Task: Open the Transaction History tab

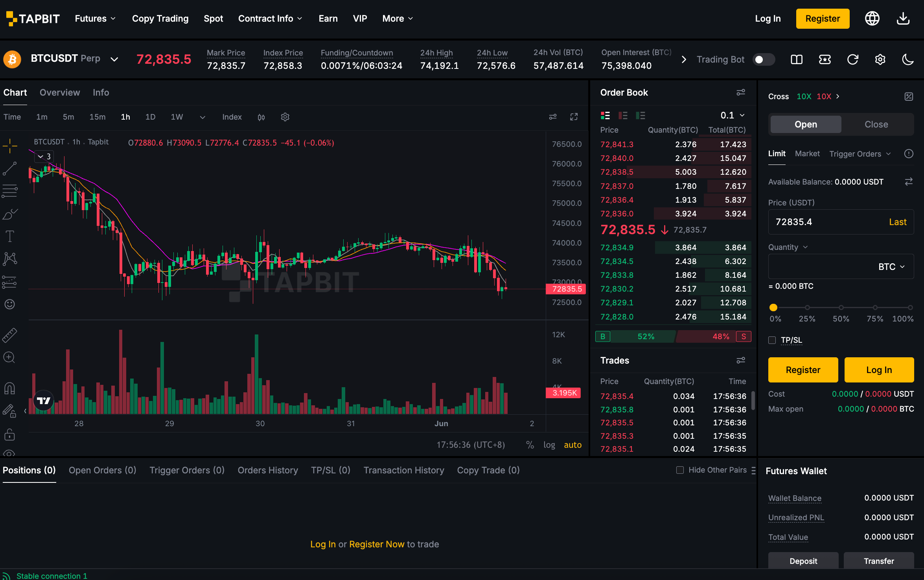Action: pyautogui.click(x=404, y=470)
